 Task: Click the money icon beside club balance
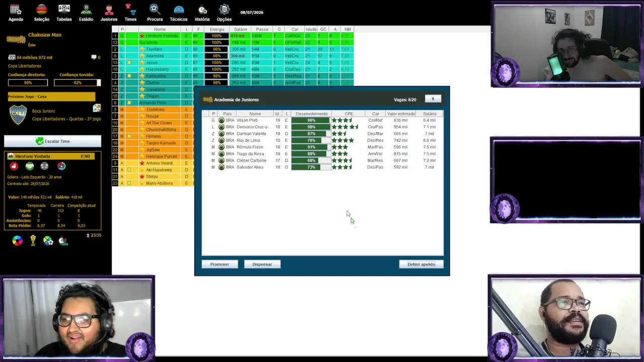[x=12, y=57]
